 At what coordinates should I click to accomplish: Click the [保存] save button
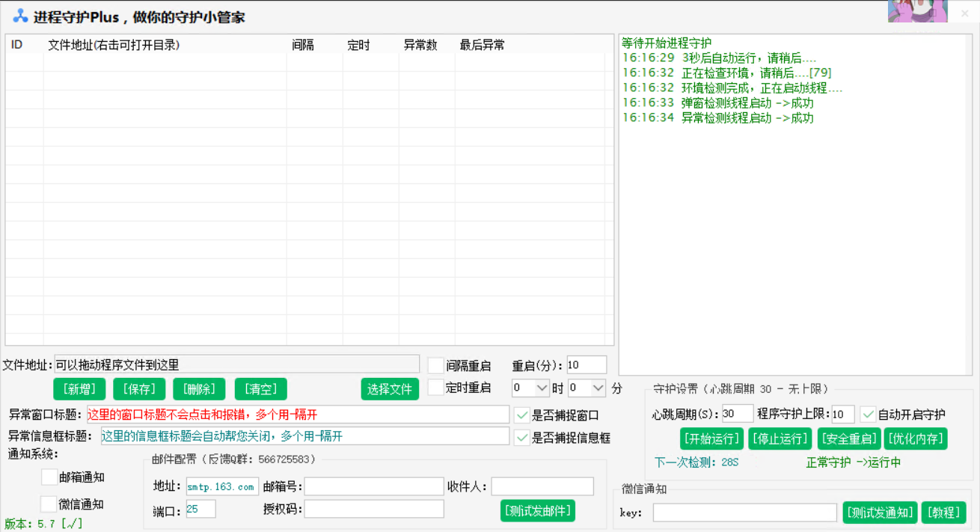(x=139, y=389)
